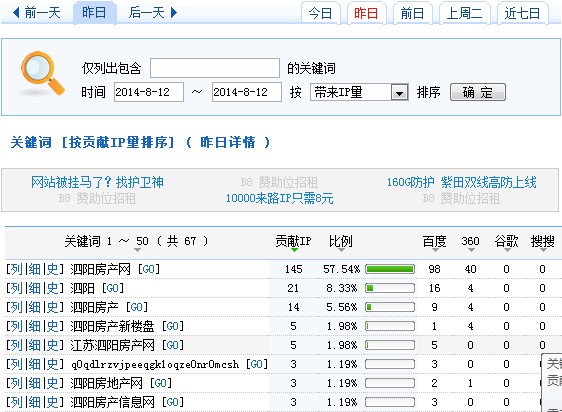The image size is (562, 412).
Task: Click GO link next to 泗阳 keyword
Action: (113, 288)
